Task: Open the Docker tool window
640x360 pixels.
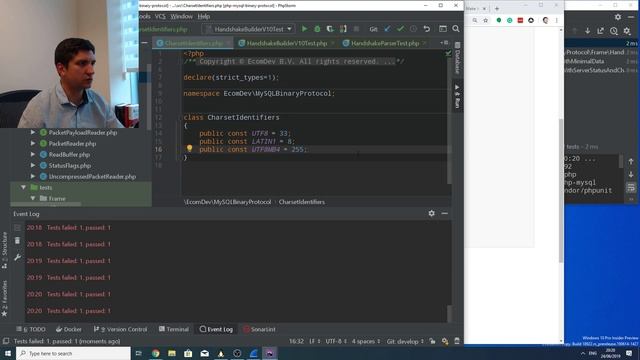Action: point(69,329)
